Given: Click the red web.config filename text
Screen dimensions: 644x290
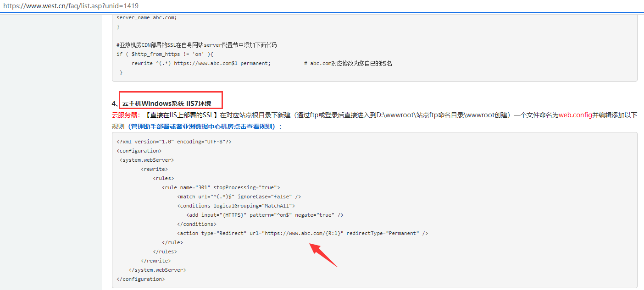Looking at the screenshot, I should click(575, 115).
